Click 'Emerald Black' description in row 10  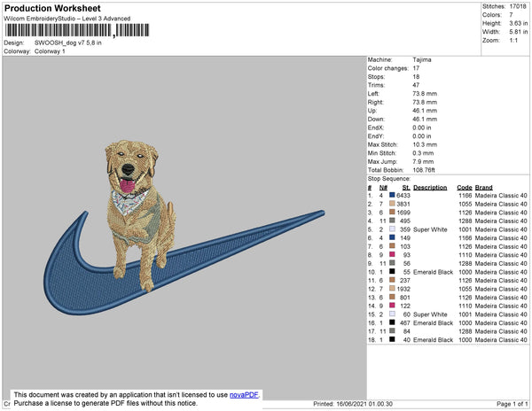433,272
